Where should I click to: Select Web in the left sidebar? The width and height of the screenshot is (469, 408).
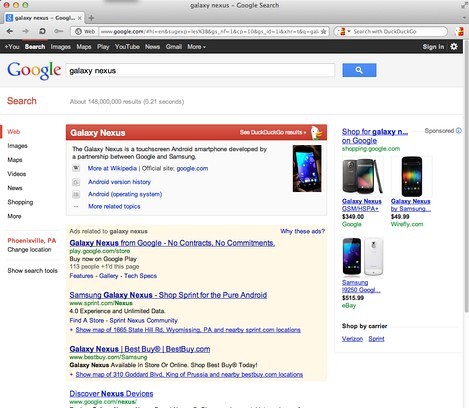(14, 132)
